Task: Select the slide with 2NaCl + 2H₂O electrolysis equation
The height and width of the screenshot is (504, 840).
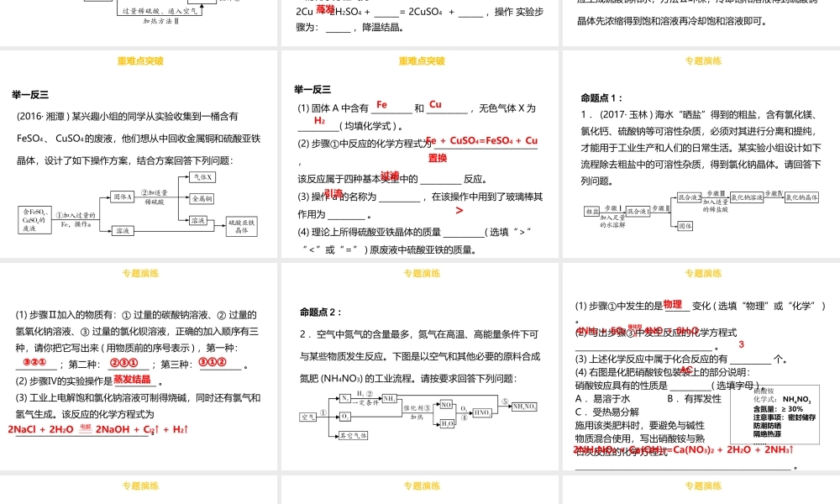Action: [139, 366]
